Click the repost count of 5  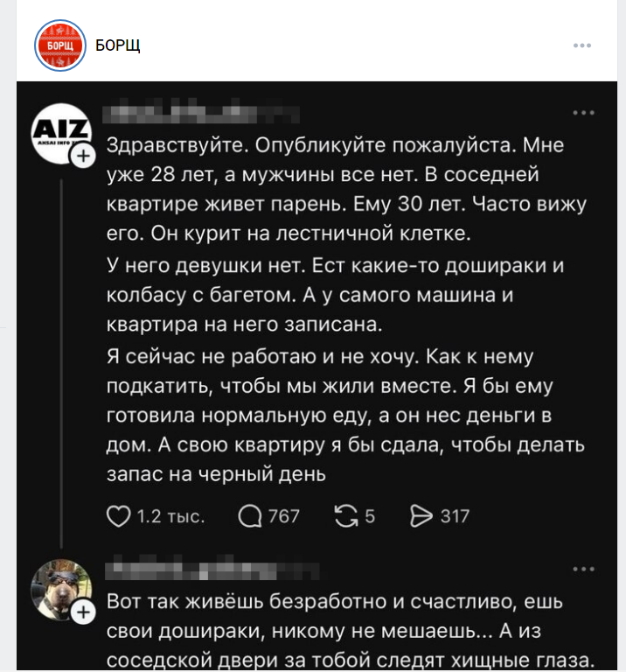coord(370,516)
